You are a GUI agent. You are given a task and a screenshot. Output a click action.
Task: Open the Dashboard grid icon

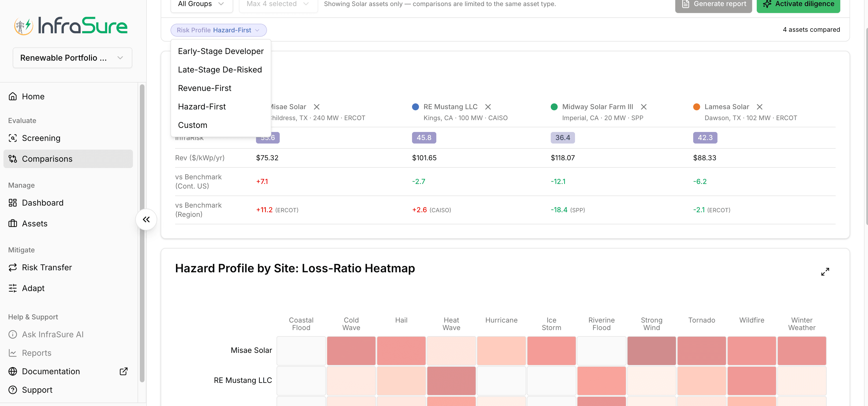13,203
